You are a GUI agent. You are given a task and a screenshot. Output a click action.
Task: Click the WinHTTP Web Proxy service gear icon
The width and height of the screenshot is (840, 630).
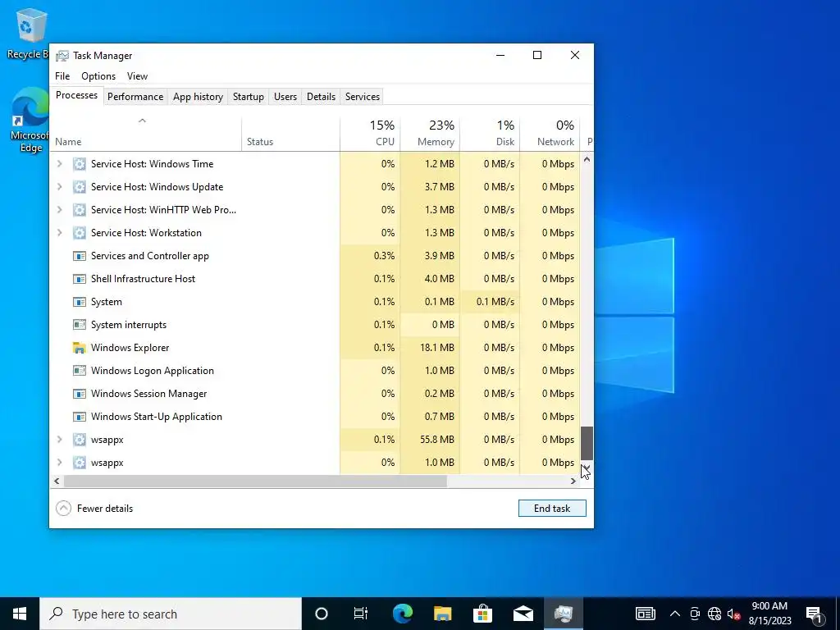[x=80, y=210]
